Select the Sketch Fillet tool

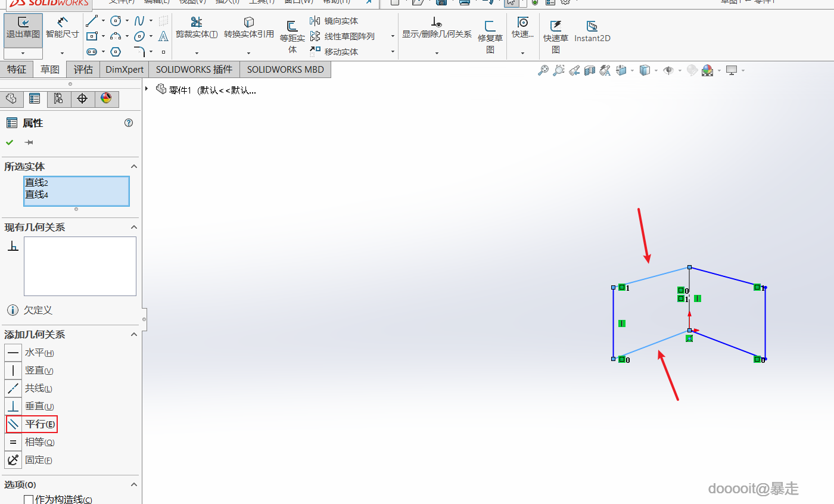pos(139,52)
